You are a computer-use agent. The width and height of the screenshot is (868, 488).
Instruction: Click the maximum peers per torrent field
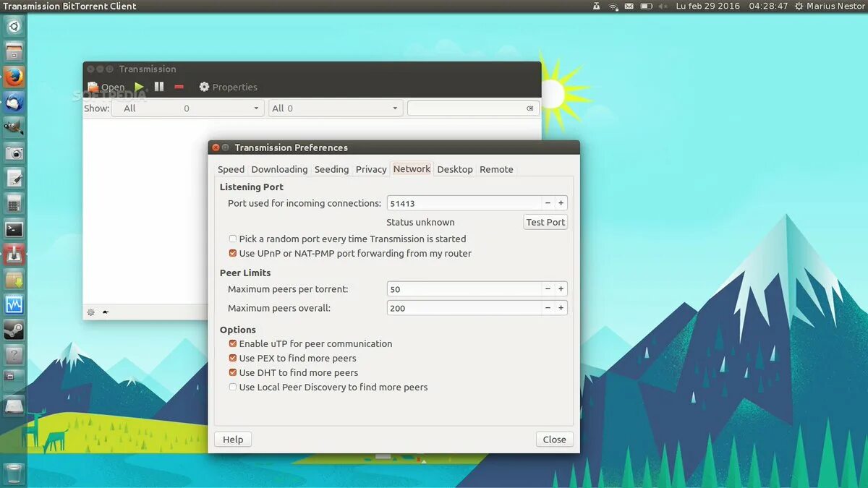[x=464, y=288]
